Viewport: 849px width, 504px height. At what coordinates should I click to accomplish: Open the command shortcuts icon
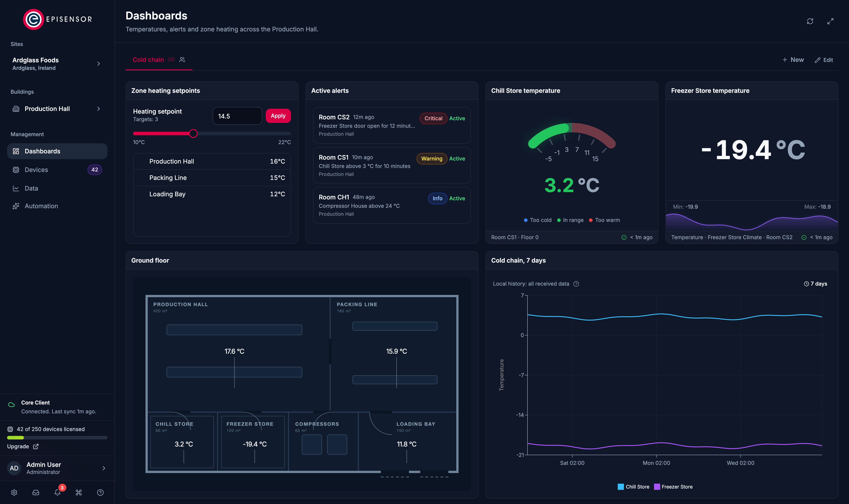click(x=79, y=493)
